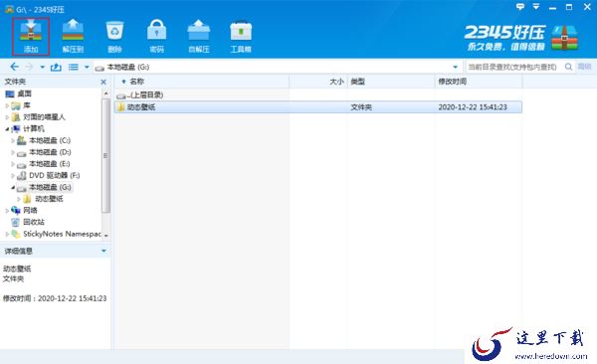The height and width of the screenshot is (364, 597).
Task: Click the list view mode icon
Action: [74, 67]
